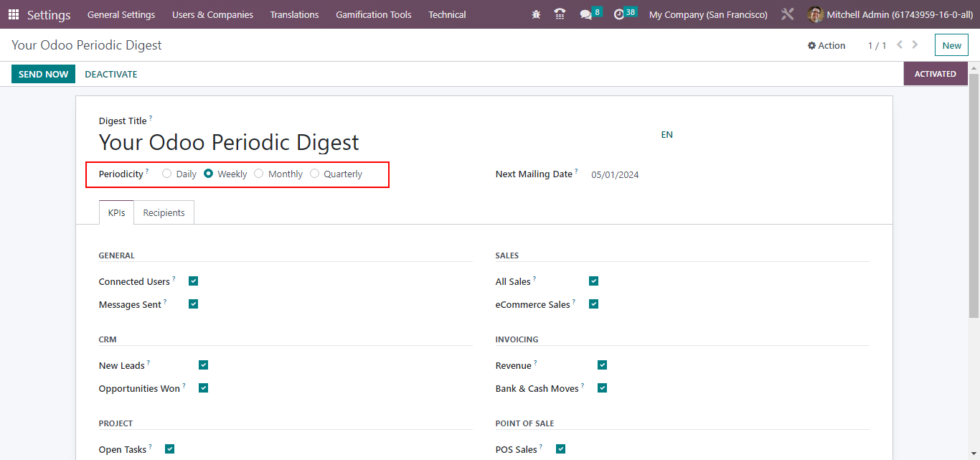Click the Settings app title
The height and width of the screenshot is (460, 980).
[x=49, y=14]
